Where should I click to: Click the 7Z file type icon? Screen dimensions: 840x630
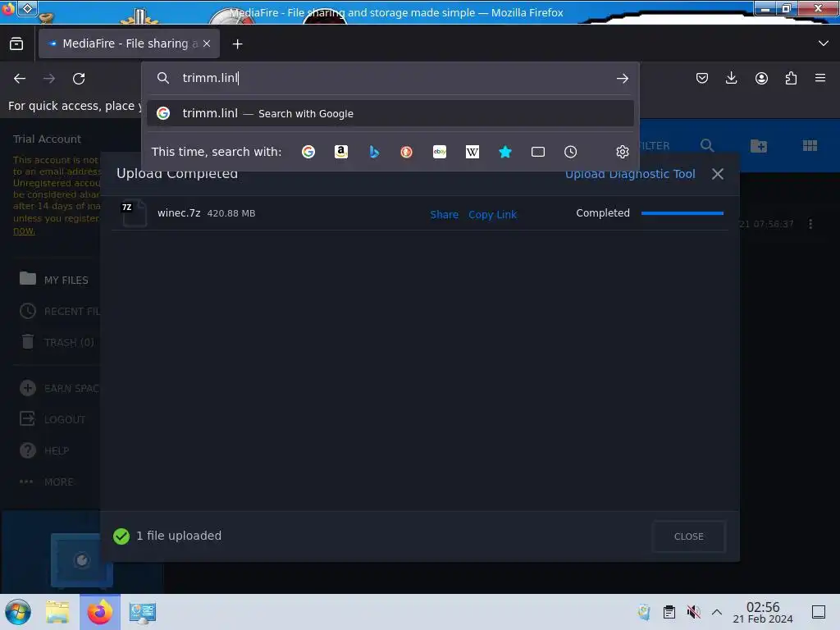(134, 212)
